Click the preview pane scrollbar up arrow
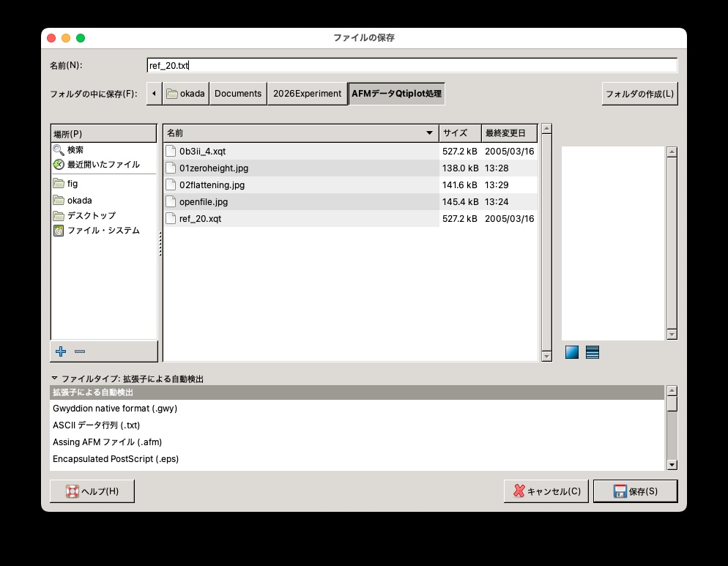 tap(672, 152)
